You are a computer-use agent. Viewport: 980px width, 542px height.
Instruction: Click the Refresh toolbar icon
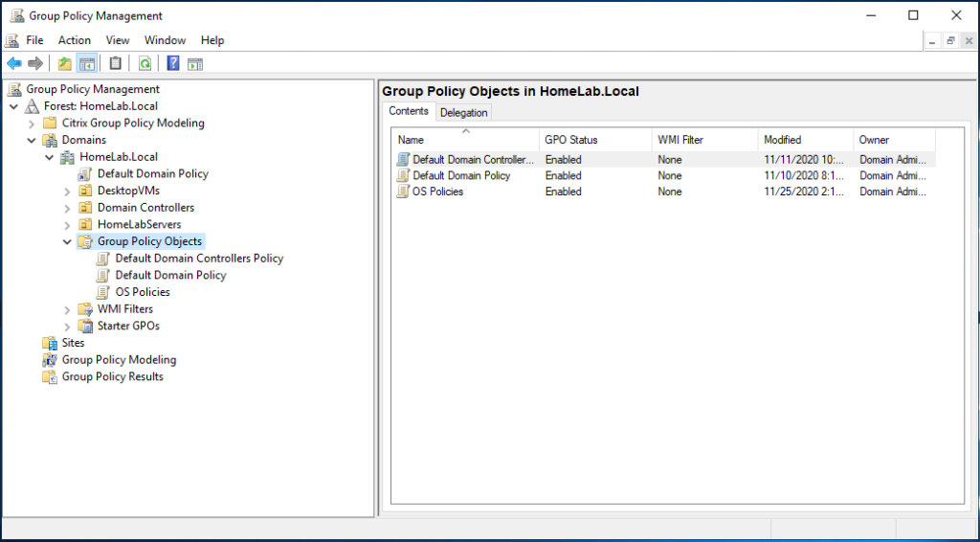tap(145, 63)
